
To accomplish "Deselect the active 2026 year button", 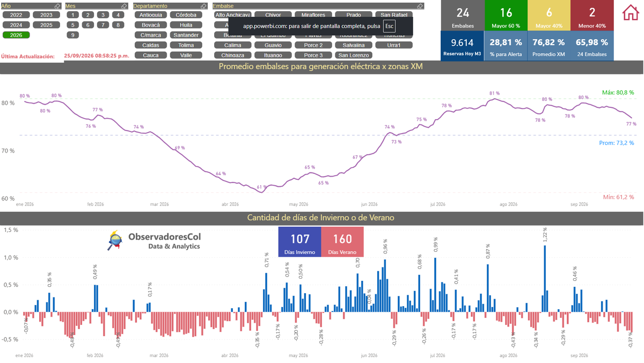I will point(16,35).
